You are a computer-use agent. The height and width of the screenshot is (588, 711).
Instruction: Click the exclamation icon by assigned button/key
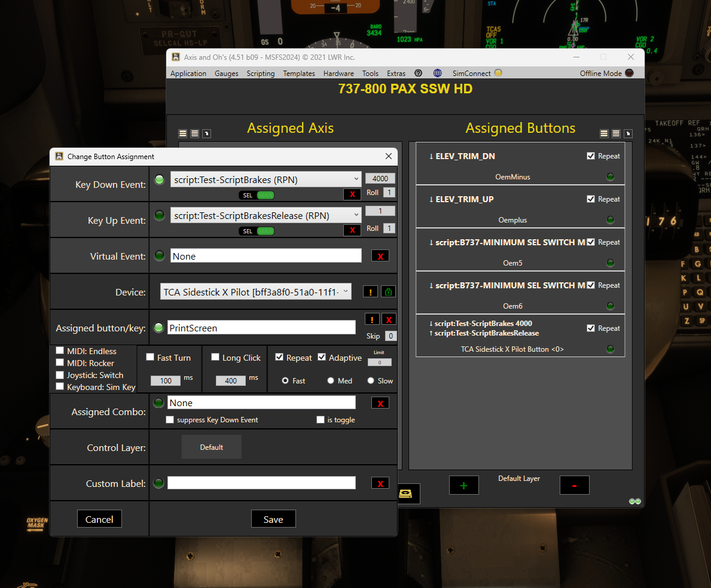tap(372, 319)
